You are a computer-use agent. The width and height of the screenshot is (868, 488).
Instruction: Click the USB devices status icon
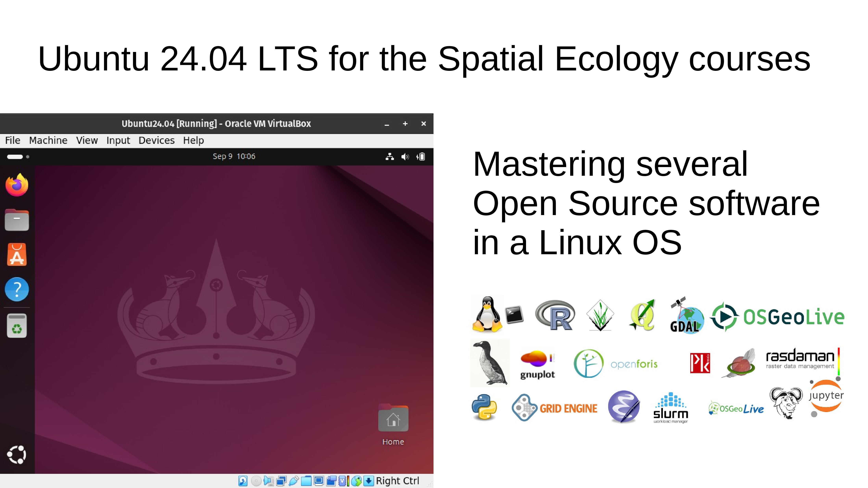[294, 481]
